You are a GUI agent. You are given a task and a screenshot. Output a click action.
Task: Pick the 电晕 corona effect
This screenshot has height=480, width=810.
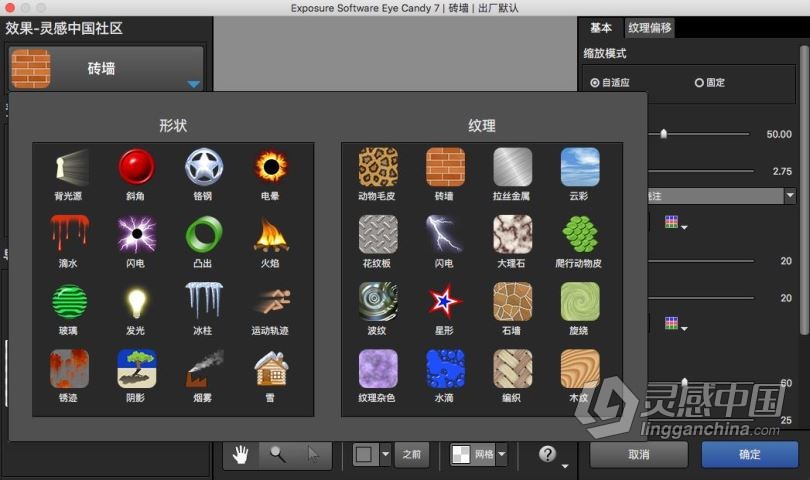click(x=271, y=167)
